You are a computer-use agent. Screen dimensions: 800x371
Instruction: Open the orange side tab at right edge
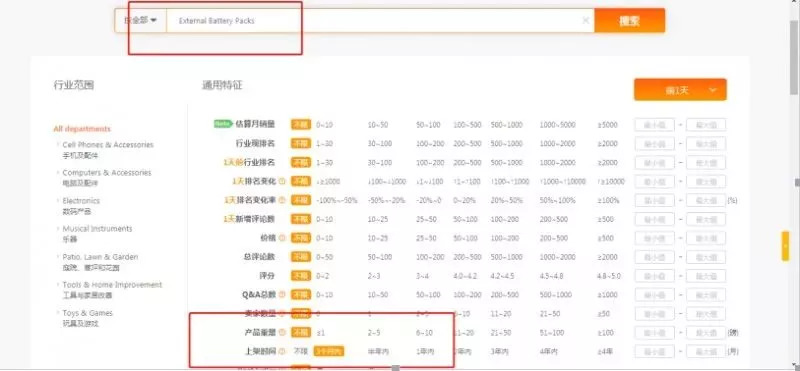(x=785, y=246)
